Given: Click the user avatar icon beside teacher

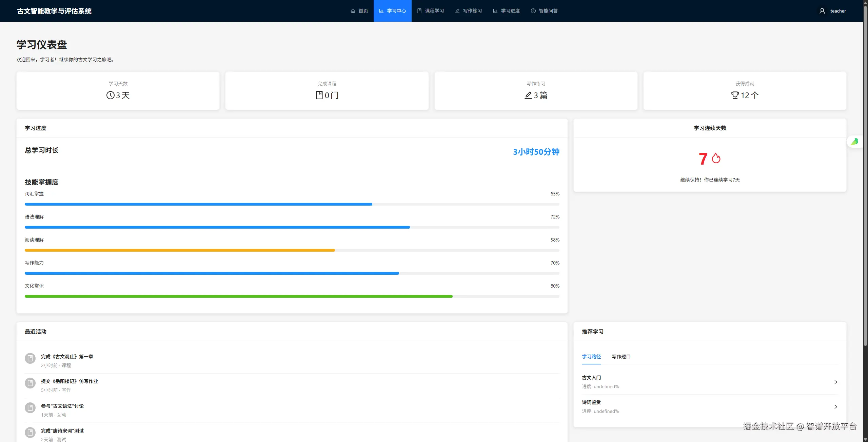Looking at the screenshot, I should coord(822,11).
